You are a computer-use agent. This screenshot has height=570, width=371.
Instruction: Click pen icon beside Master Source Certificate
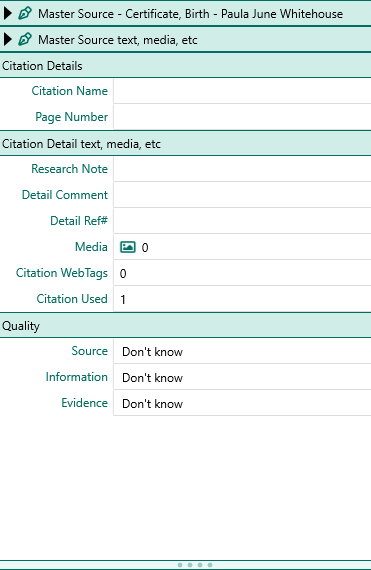[25, 13]
